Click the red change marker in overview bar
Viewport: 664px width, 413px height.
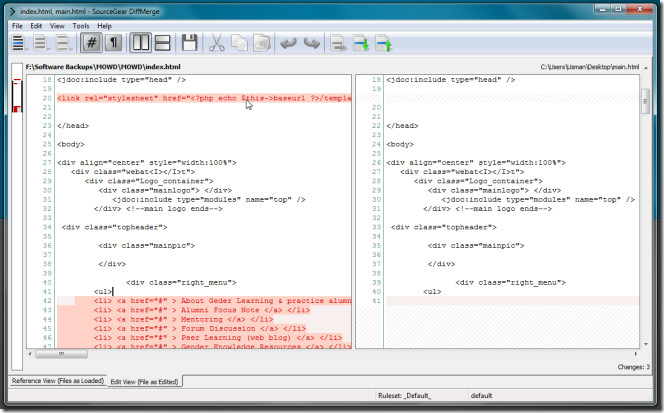click(17, 109)
